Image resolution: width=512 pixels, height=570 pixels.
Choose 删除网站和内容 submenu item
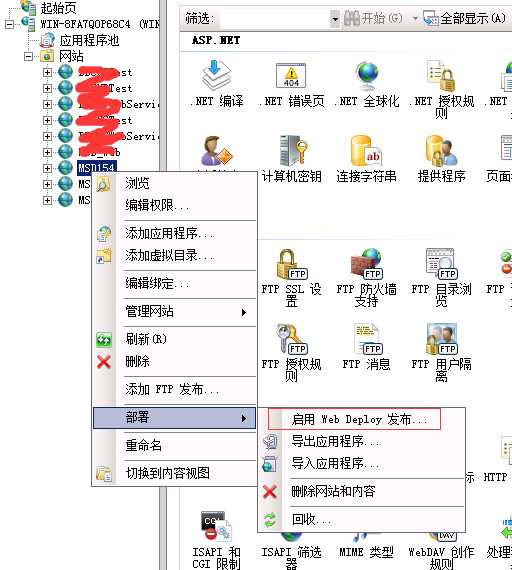tap(362, 491)
